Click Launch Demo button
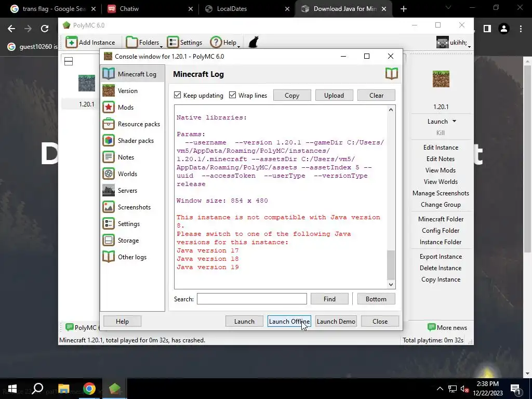Viewport: 532px width, 399px height. tap(336, 321)
